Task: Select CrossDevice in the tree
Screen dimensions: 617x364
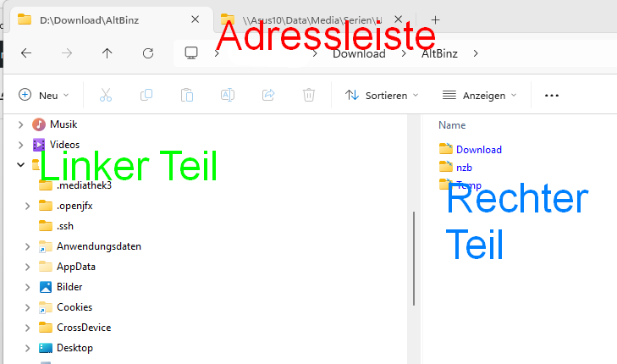Action: coord(84,328)
